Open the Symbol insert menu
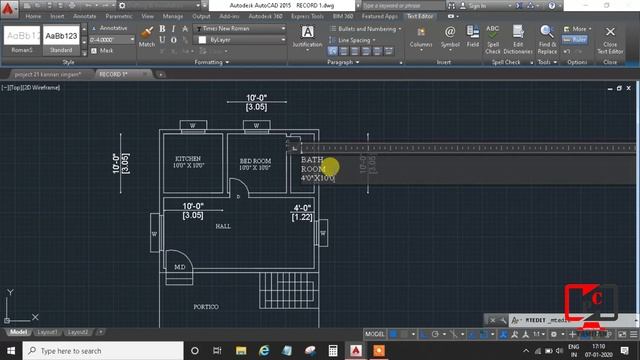Image resolution: width=640 pixels, height=360 pixels. 450,38
